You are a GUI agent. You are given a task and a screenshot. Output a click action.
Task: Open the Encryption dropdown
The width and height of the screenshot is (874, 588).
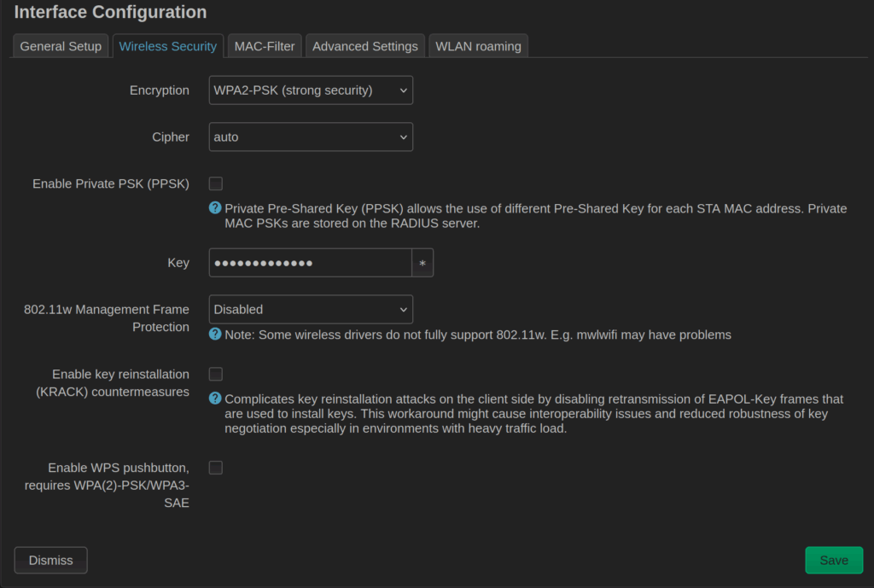click(x=311, y=90)
